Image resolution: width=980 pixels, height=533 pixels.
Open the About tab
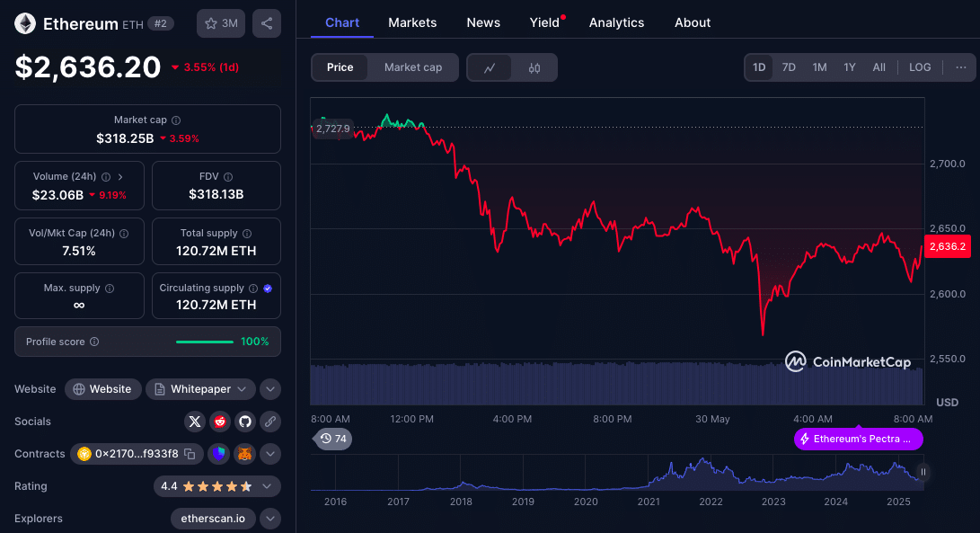[693, 22]
